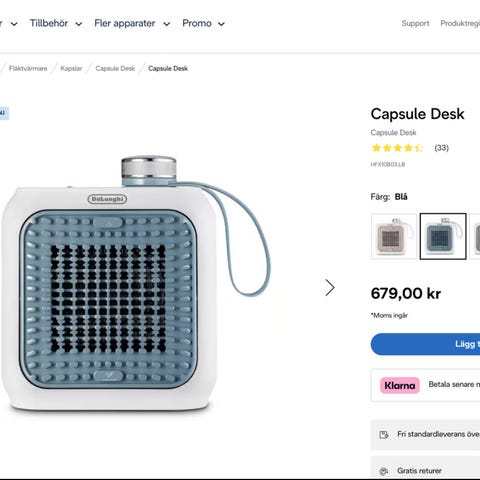Open the 33 reviews count
Image resolution: width=480 pixels, height=480 pixels.
point(441,148)
